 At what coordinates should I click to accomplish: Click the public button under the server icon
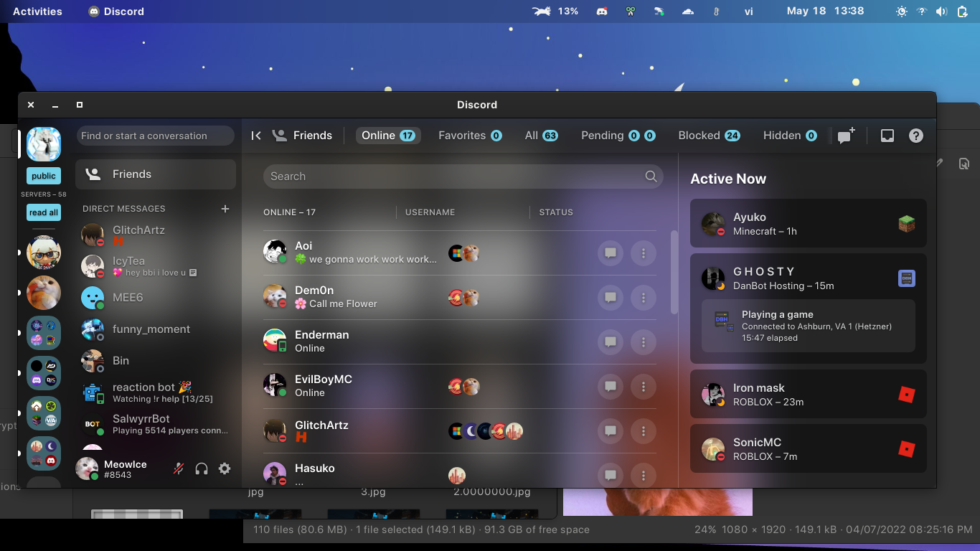coord(43,176)
